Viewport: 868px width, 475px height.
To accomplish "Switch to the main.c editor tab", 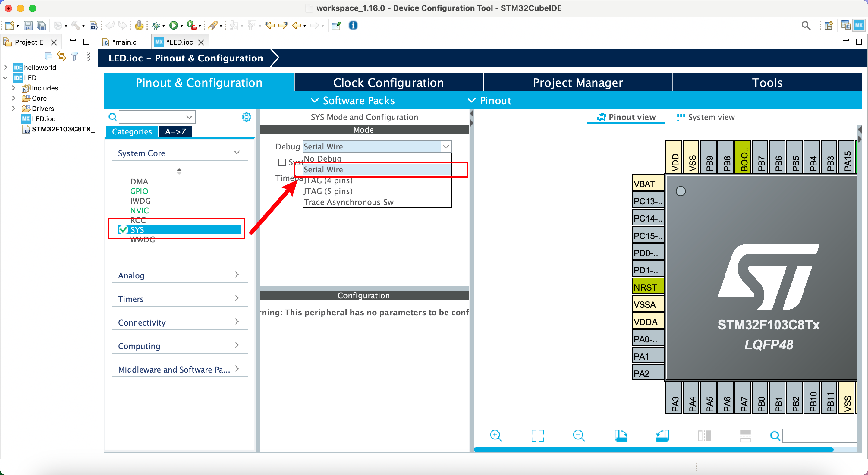I will click(124, 42).
